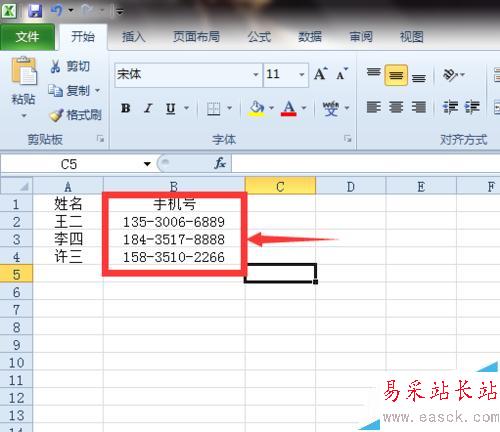Select cell containing 李四
The image size is (500, 432).
68,239
